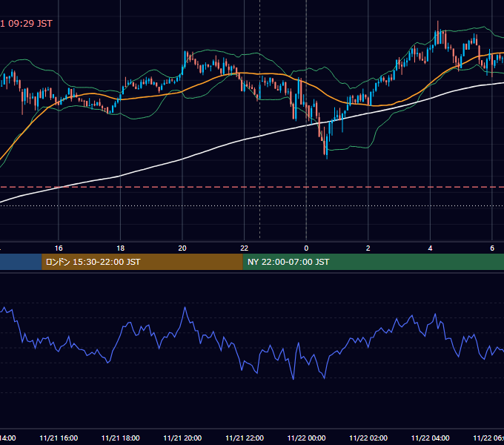Click the 11/21 18:00 date label
The height and width of the screenshot is (445, 504).
pyautogui.click(x=121, y=438)
